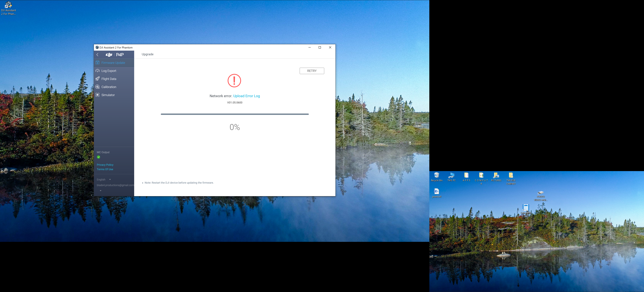Click the green MC Output status check
The image size is (644, 292).
[x=99, y=157]
